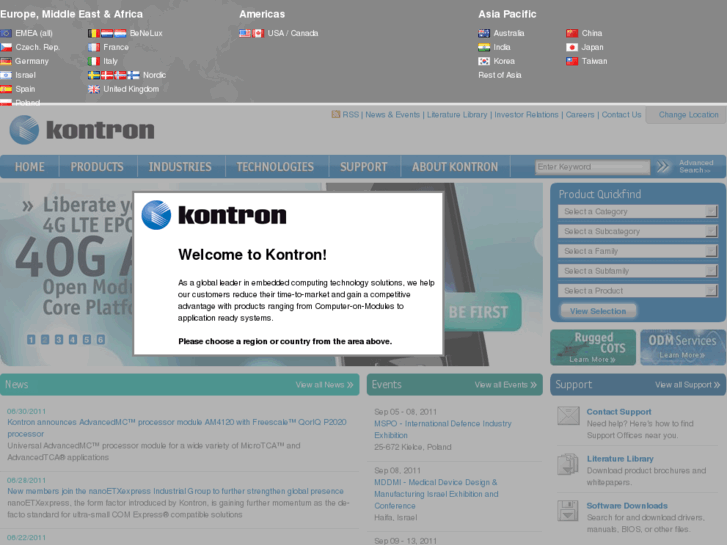Image resolution: width=727 pixels, height=545 pixels.
Task: Open the Rugged COTS Learn More tile
Action: click(x=593, y=347)
